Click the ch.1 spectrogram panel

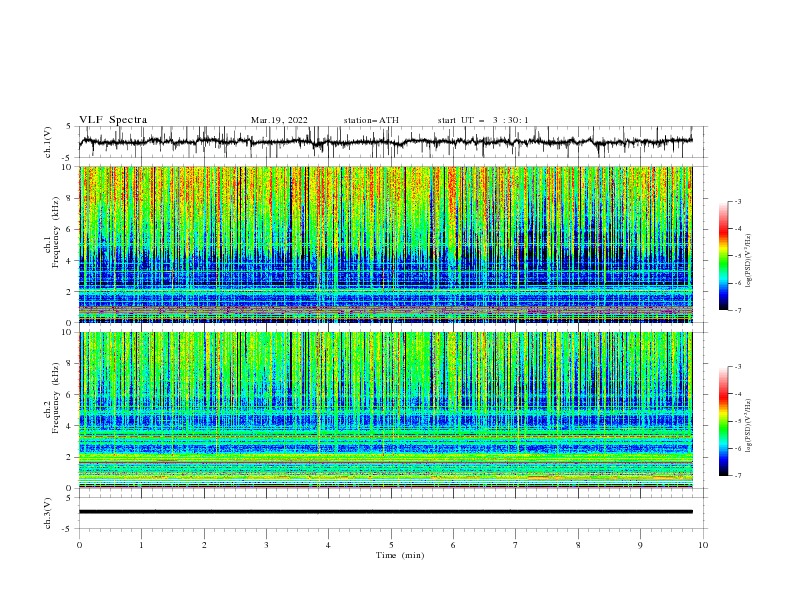[x=385, y=244]
